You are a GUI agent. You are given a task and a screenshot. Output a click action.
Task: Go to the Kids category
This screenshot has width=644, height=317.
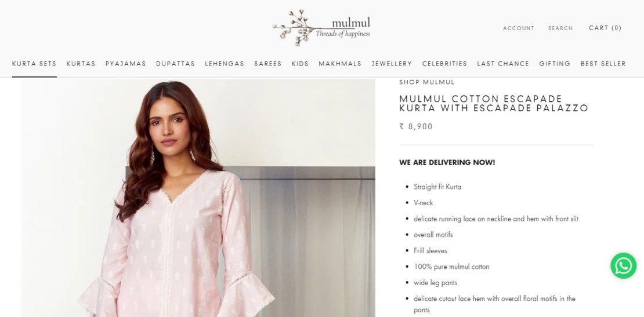click(300, 64)
